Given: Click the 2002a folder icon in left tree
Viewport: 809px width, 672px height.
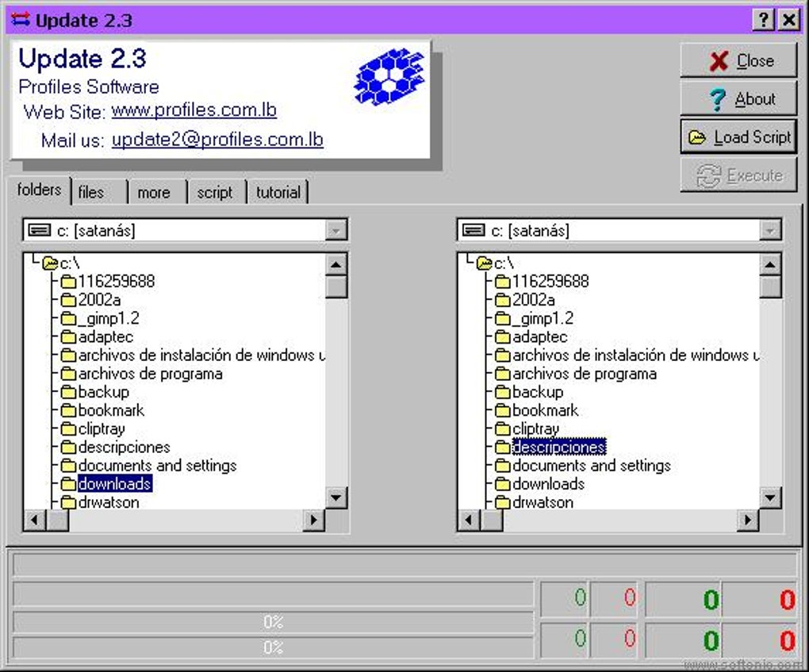Looking at the screenshot, I should (68, 300).
